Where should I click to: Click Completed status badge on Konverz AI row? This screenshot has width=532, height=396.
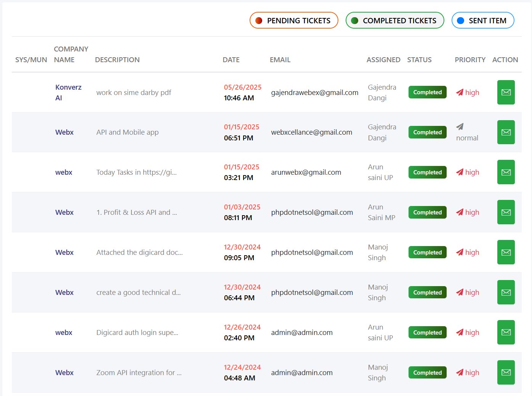pyautogui.click(x=427, y=92)
